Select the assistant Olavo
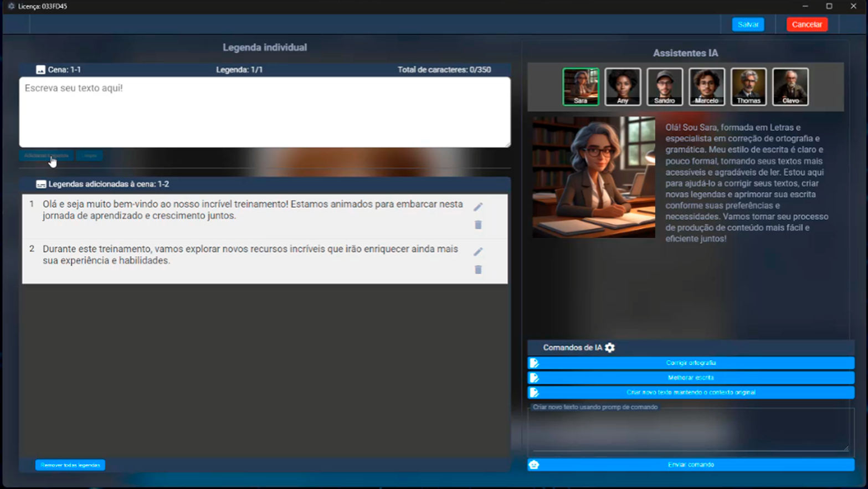Viewport: 868px width, 489px height. pos(790,86)
